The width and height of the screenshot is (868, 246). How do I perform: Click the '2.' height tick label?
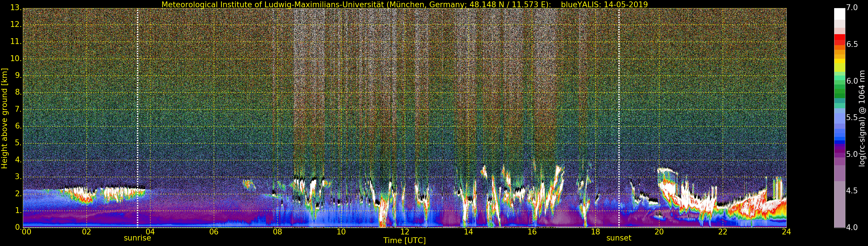point(18,193)
